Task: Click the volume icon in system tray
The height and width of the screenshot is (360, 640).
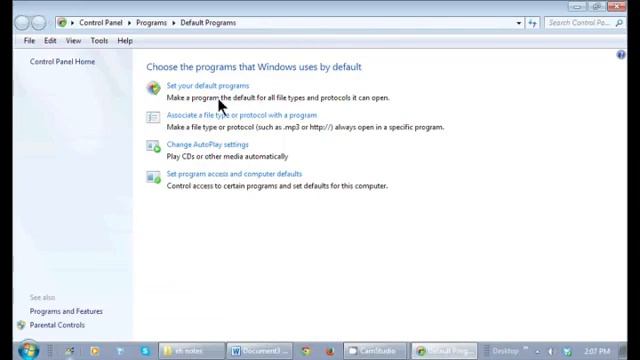Action: [551, 351]
